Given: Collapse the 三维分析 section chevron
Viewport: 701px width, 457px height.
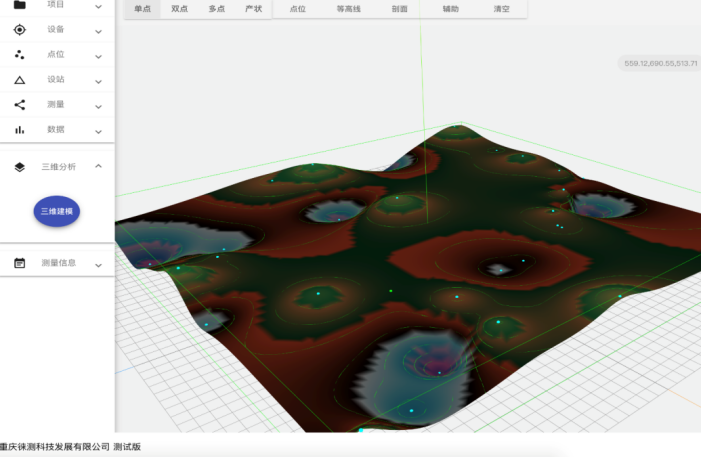Looking at the screenshot, I should pyautogui.click(x=98, y=167).
